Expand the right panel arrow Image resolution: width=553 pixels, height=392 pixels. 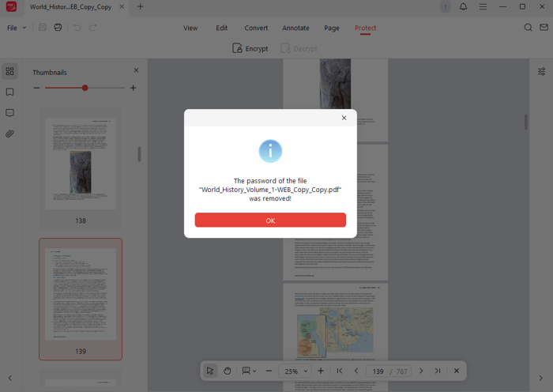coord(540,378)
